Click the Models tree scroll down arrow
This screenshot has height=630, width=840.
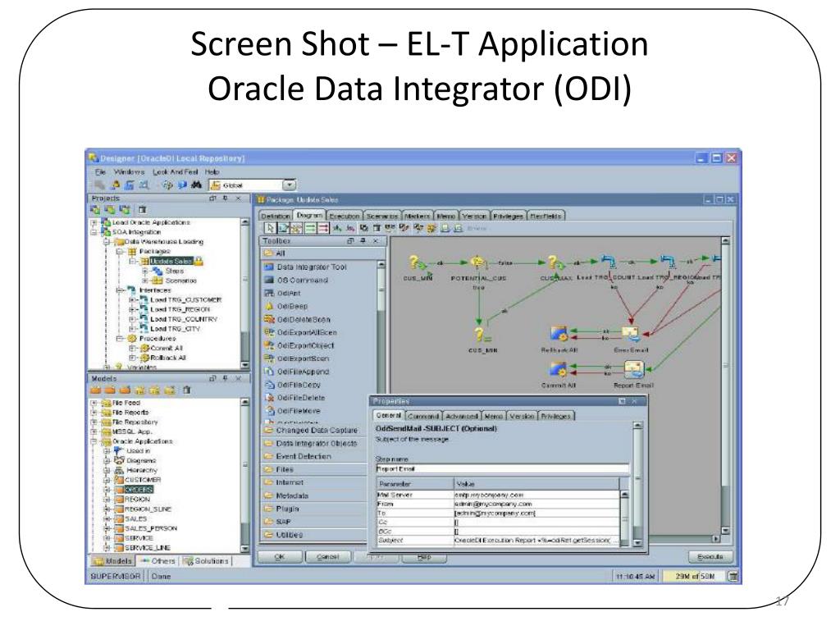pyautogui.click(x=244, y=549)
